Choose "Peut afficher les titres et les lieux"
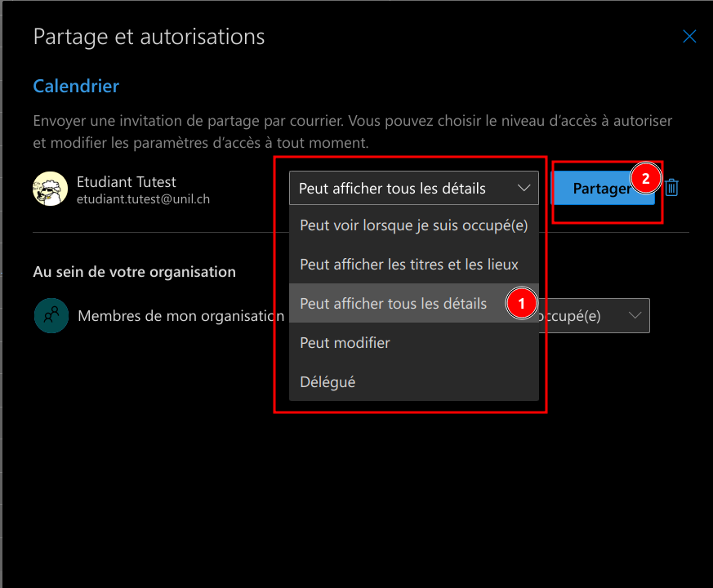Image resolution: width=713 pixels, height=588 pixels. point(408,265)
